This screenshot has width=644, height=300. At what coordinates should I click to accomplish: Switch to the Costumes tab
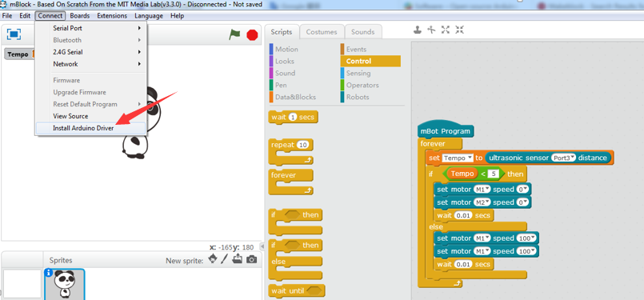[x=322, y=32]
